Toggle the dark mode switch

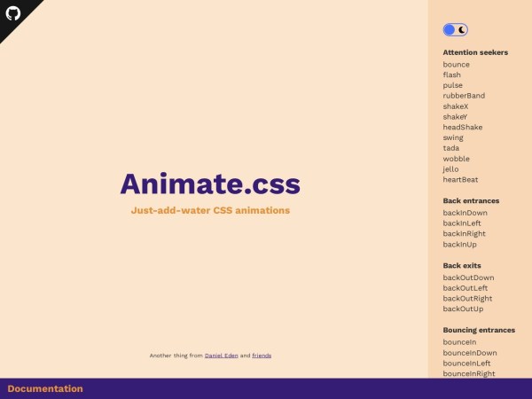(455, 30)
